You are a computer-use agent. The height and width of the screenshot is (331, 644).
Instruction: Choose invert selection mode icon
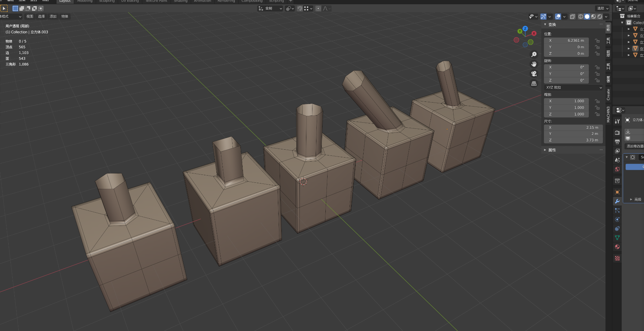(35, 8)
